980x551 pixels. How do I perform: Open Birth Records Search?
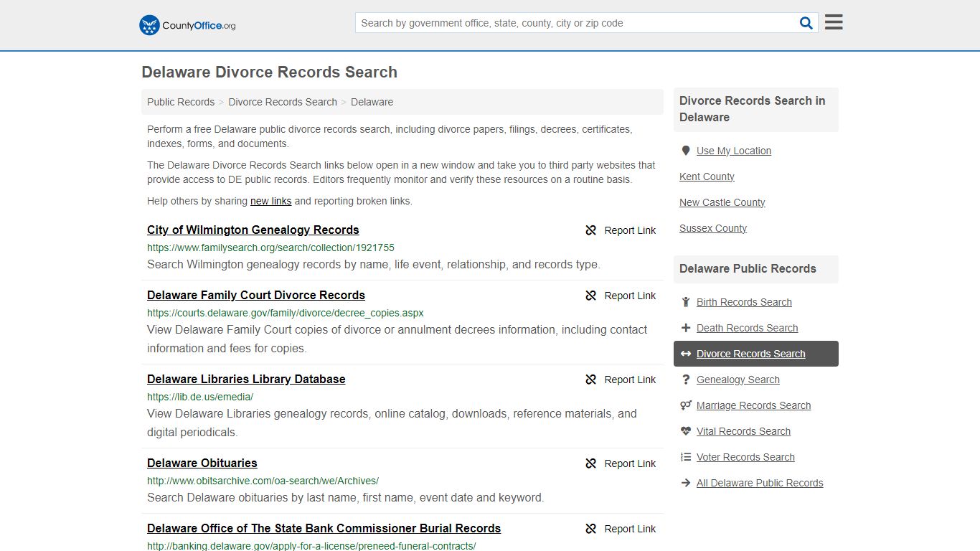point(744,302)
